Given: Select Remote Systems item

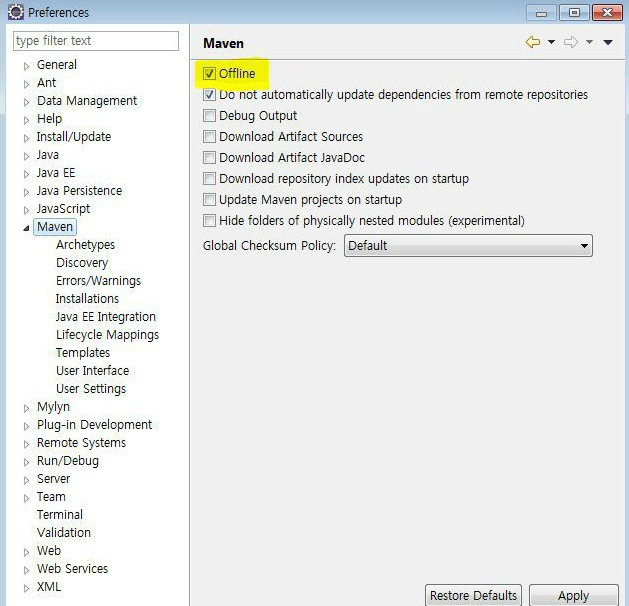Looking at the screenshot, I should [81, 443].
